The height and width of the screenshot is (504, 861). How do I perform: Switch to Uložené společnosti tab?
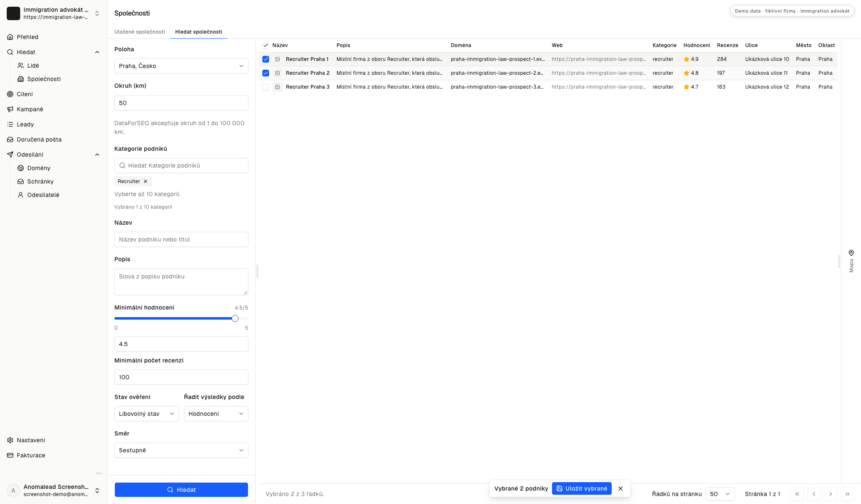point(140,32)
